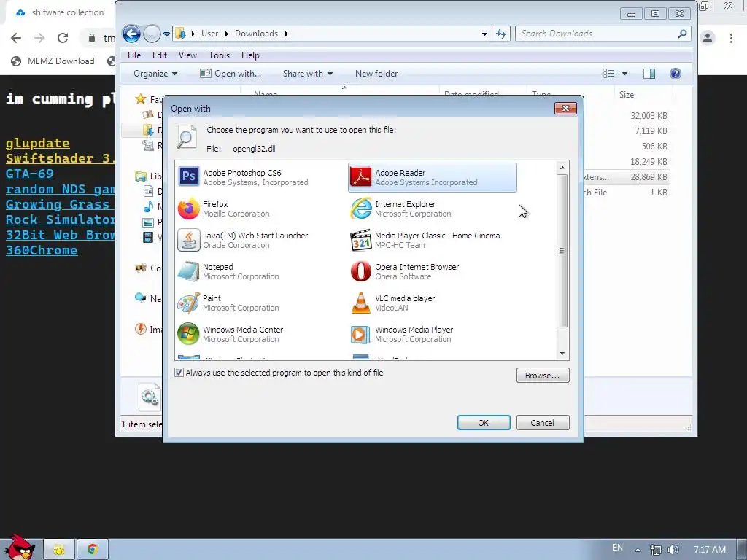
Task: Select the VLC media player cone icon
Action: click(360, 303)
